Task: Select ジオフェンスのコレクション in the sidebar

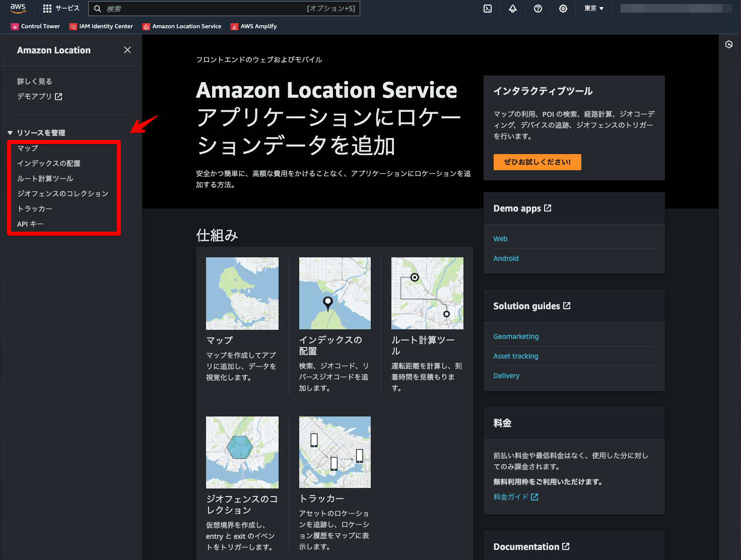Action: (x=63, y=193)
